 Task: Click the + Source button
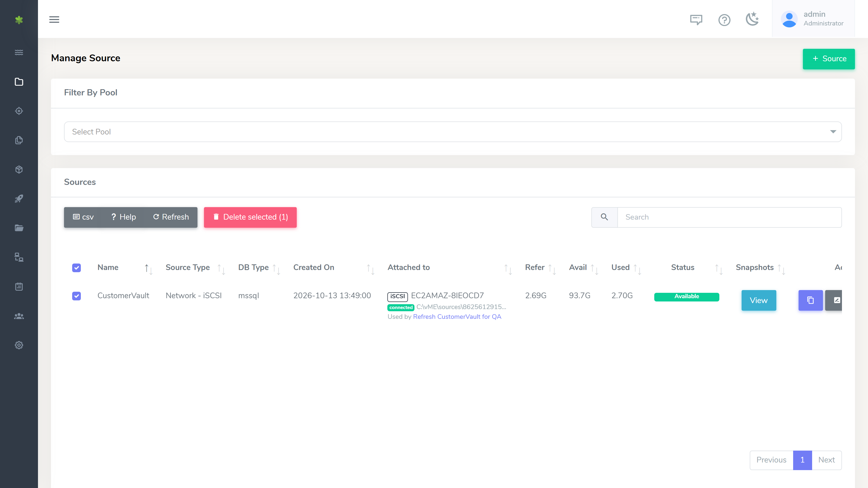[x=829, y=59]
